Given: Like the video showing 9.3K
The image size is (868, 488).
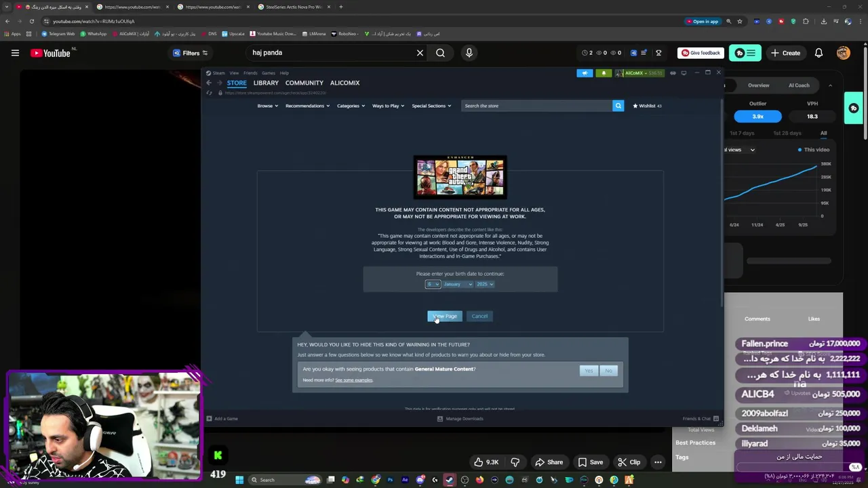Looking at the screenshot, I should (x=486, y=462).
